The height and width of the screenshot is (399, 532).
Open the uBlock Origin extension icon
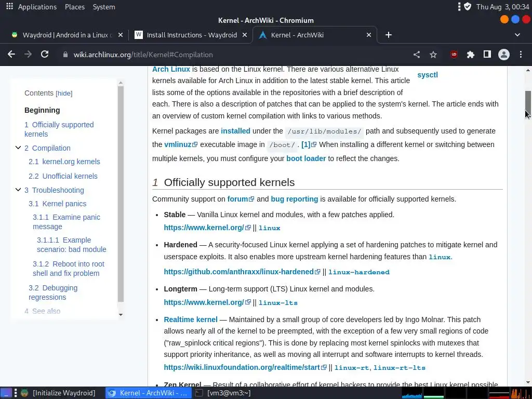[454, 54]
